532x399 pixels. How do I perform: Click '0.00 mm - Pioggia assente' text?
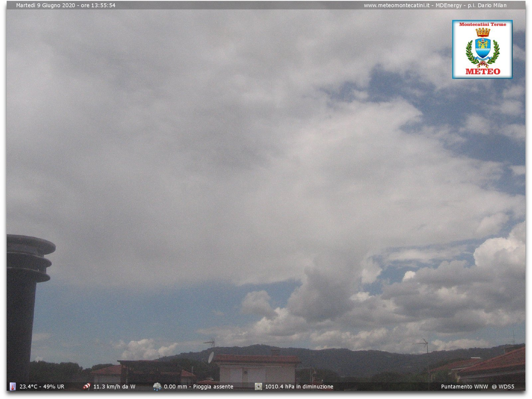click(x=199, y=387)
